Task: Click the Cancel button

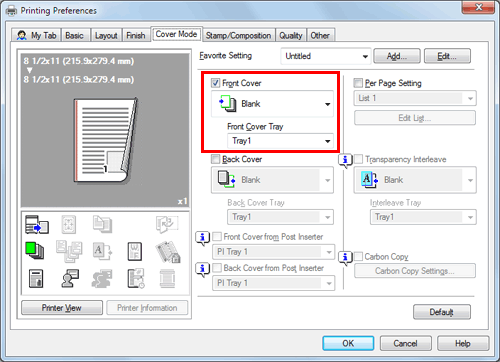Action: pos(405,343)
